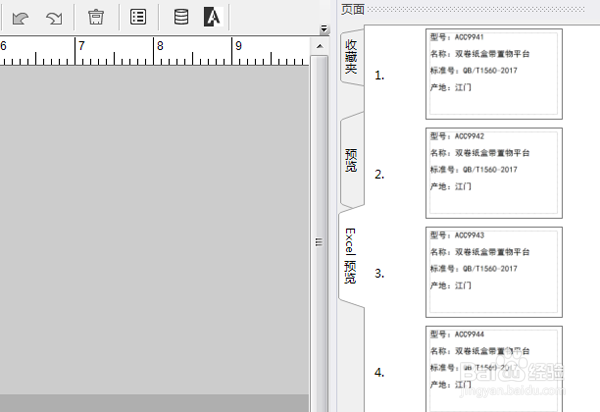The height and width of the screenshot is (412, 600).
Task: Select label thumbnail ACC9944
Action: (x=494, y=369)
